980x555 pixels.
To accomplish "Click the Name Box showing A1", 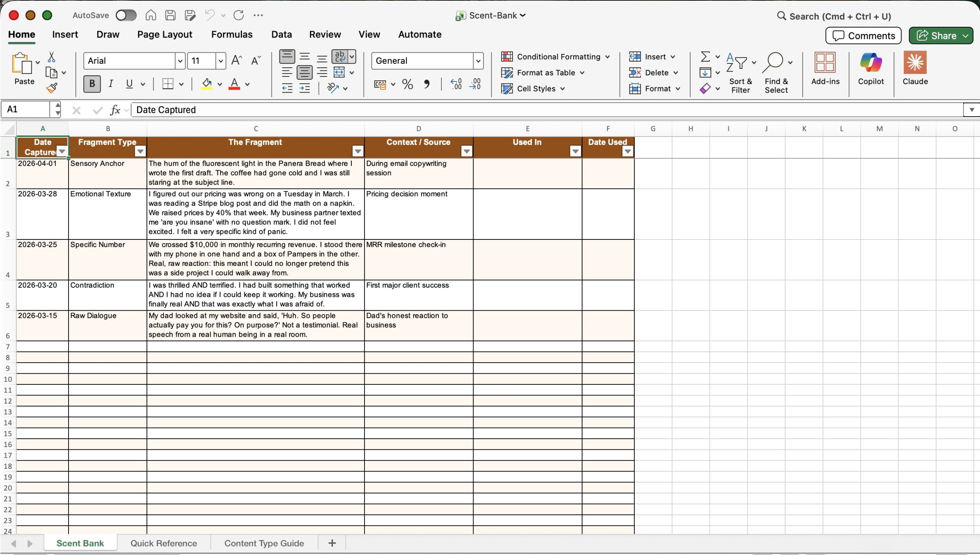I will click(x=26, y=109).
